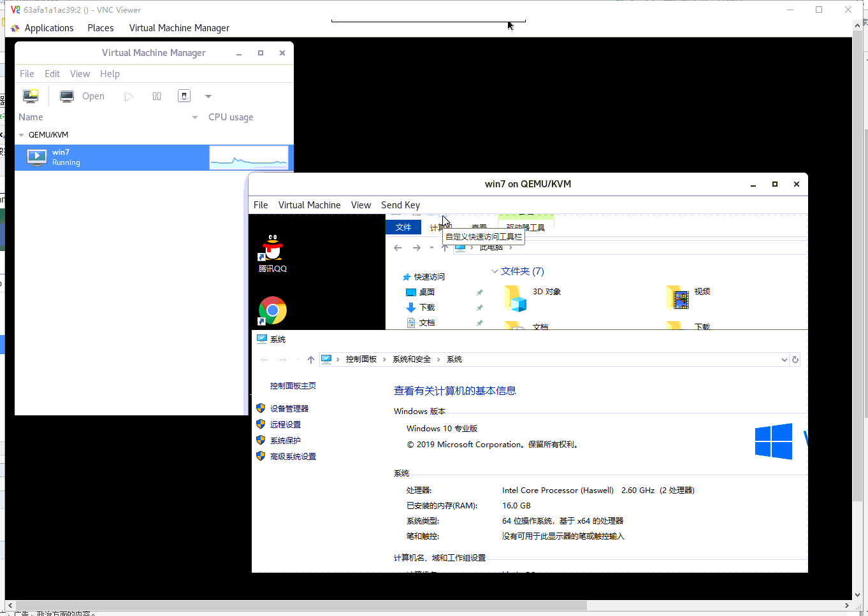Select the 文件 ribbon tab in Explorer
The image size is (868, 616).
403,227
